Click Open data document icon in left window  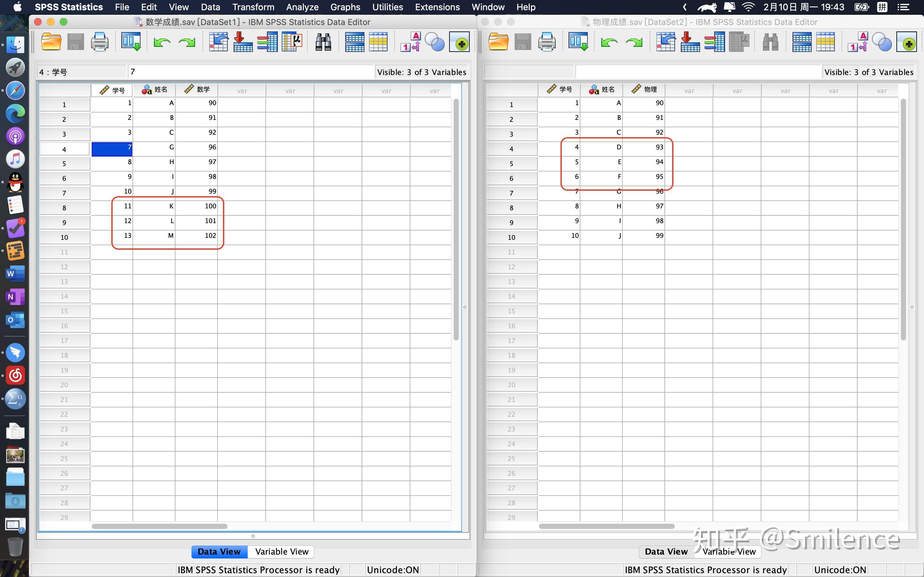[x=51, y=42]
